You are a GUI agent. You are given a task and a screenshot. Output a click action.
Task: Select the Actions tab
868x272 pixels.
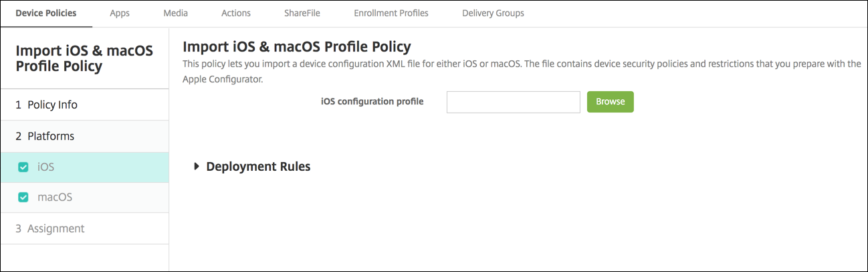[235, 13]
